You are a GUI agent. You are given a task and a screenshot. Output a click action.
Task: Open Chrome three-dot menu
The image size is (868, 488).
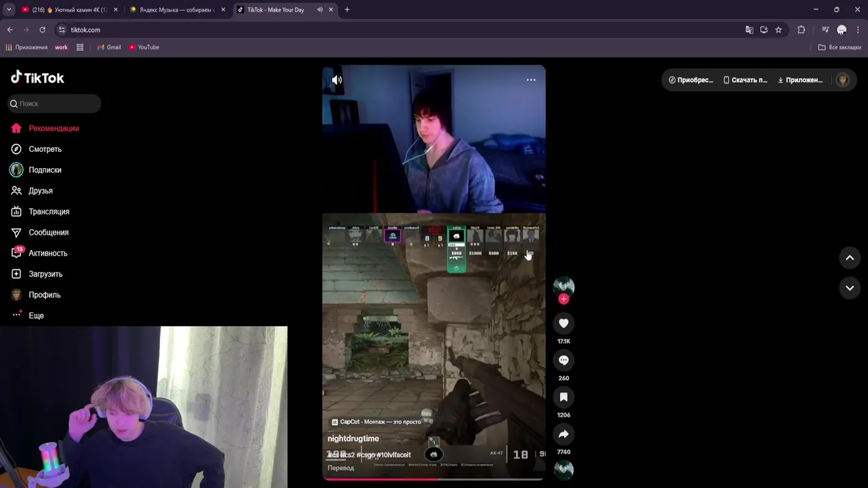pos(858,30)
